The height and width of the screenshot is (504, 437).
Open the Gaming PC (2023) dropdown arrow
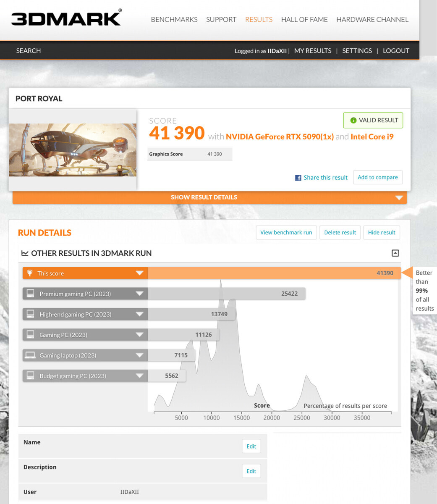[x=139, y=335]
